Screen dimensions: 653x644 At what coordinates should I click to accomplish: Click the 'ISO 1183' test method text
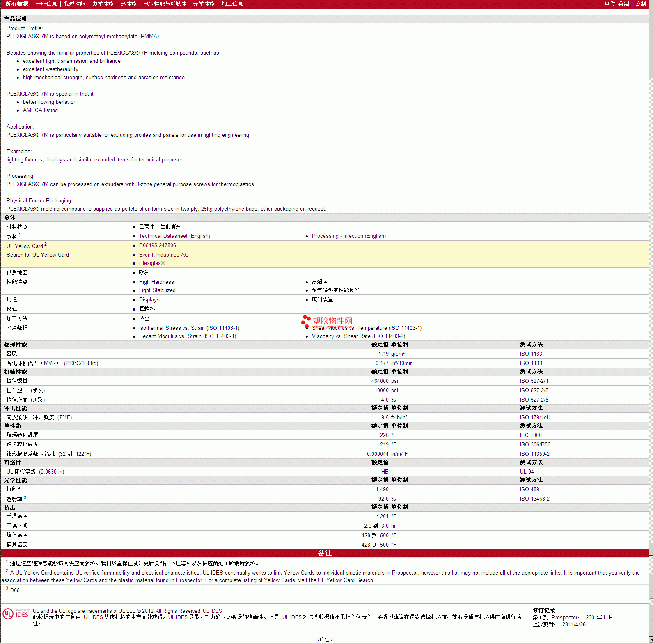[531, 354]
